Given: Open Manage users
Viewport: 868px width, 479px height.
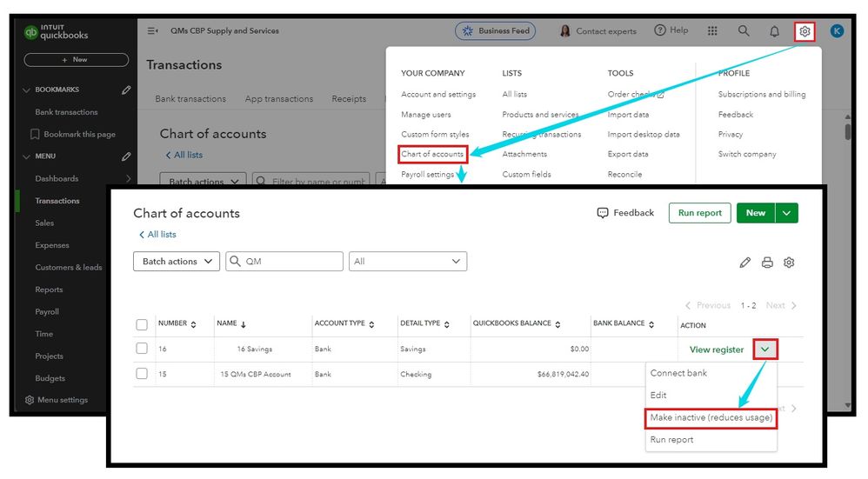Looking at the screenshot, I should (425, 115).
